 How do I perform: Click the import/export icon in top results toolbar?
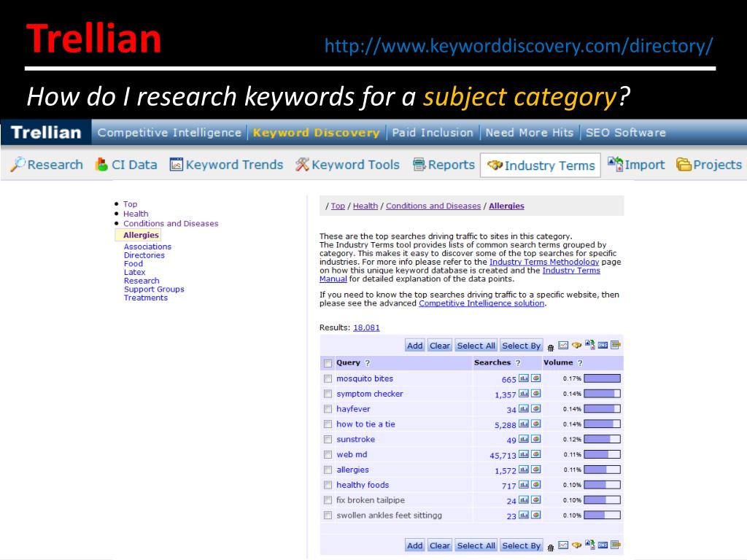point(589,344)
